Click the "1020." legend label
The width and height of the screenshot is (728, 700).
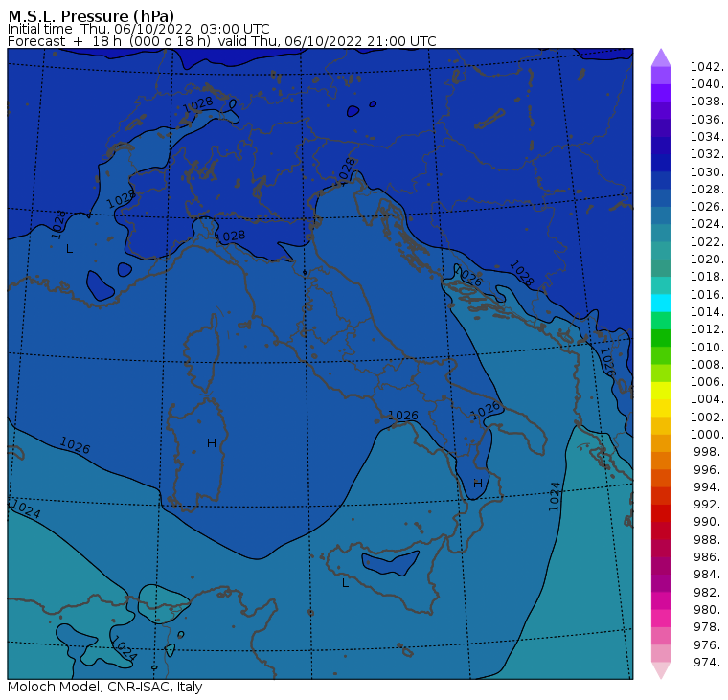point(707,260)
